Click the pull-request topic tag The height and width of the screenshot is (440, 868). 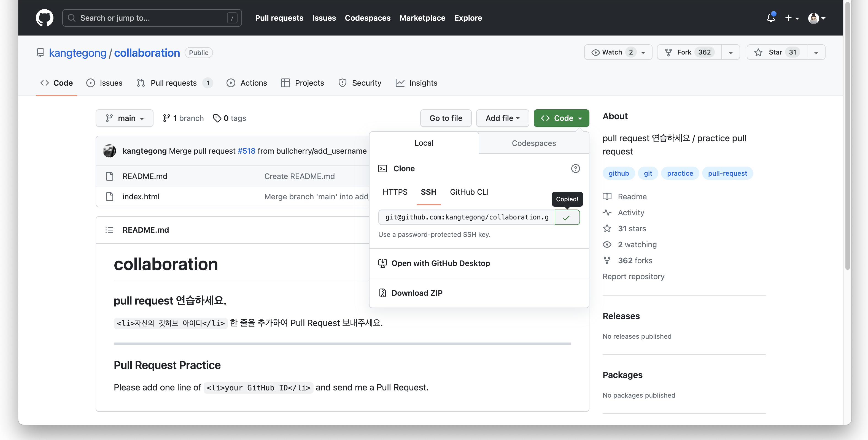pyautogui.click(x=727, y=173)
